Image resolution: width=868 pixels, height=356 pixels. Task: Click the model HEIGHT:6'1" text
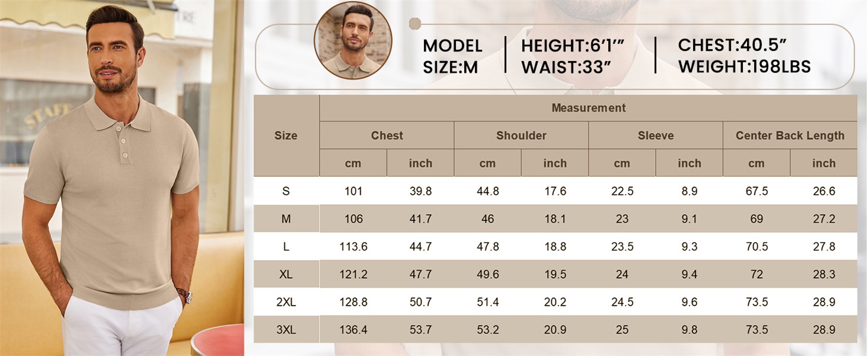point(573,46)
